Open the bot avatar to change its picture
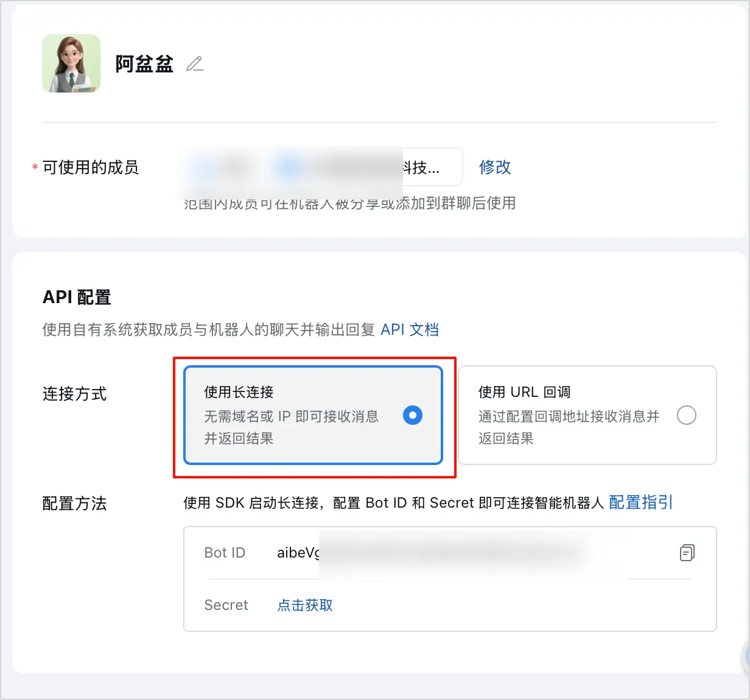This screenshot has height=700, width=750. [71, 63]
